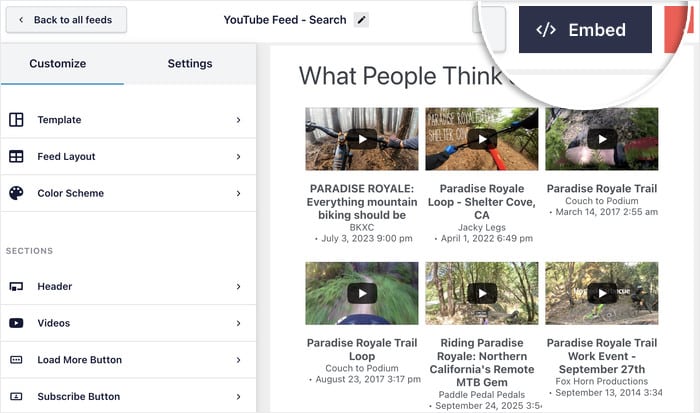Play the PARADISE ROYALE BKXC video thumbnail

[361, 139]
